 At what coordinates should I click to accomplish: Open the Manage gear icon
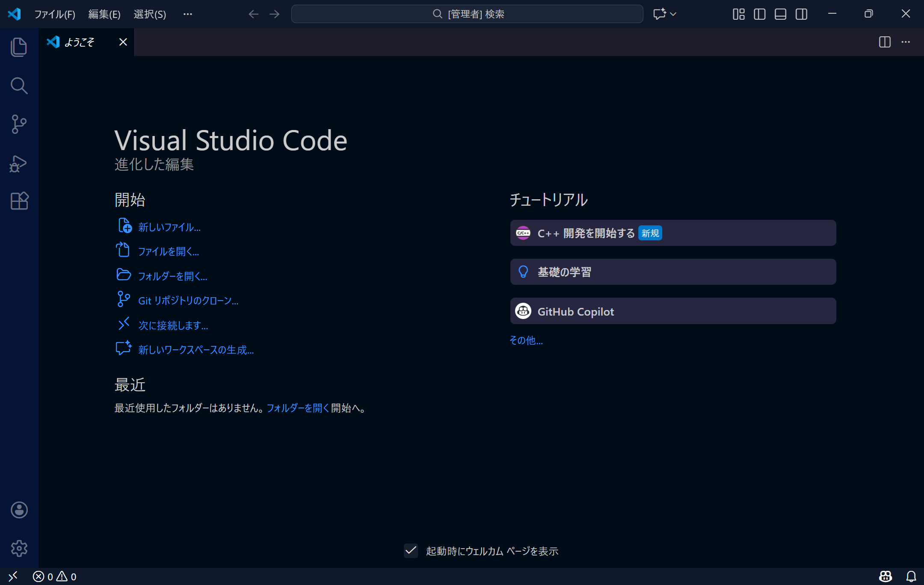click(x=19, y=548)
